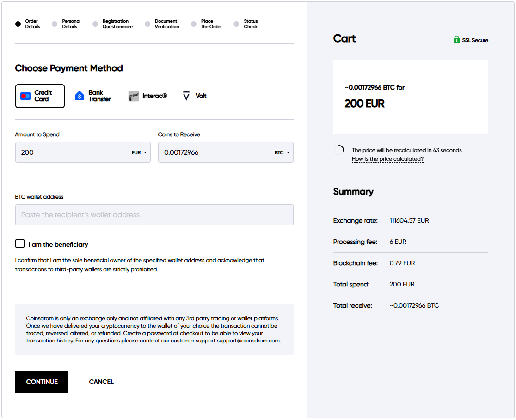Click the Volt logo icon
Screen dimensions: 516x420
(186, 96)
